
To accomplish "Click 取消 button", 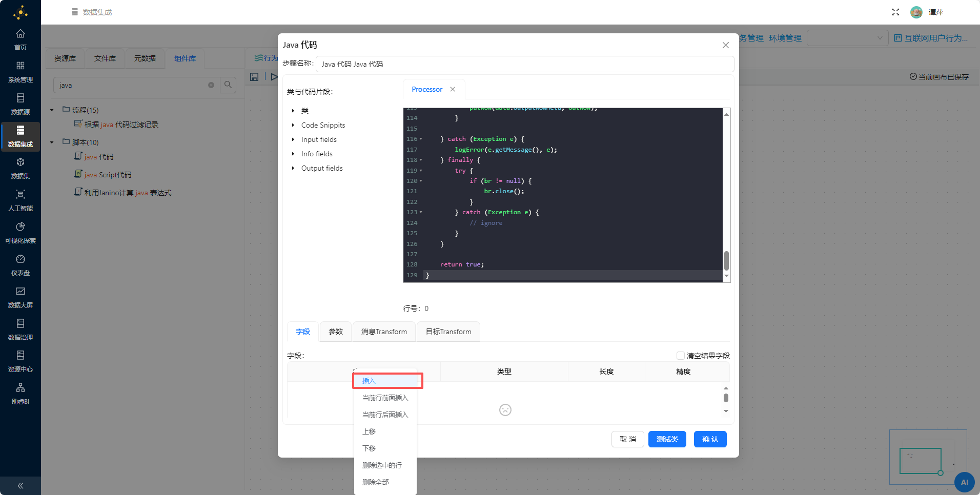I will tap(628, 439).
